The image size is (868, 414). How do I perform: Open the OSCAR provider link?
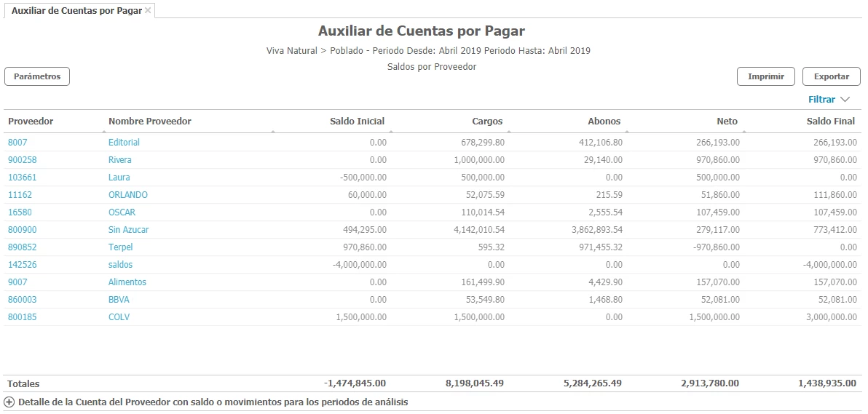pos(122,212)
